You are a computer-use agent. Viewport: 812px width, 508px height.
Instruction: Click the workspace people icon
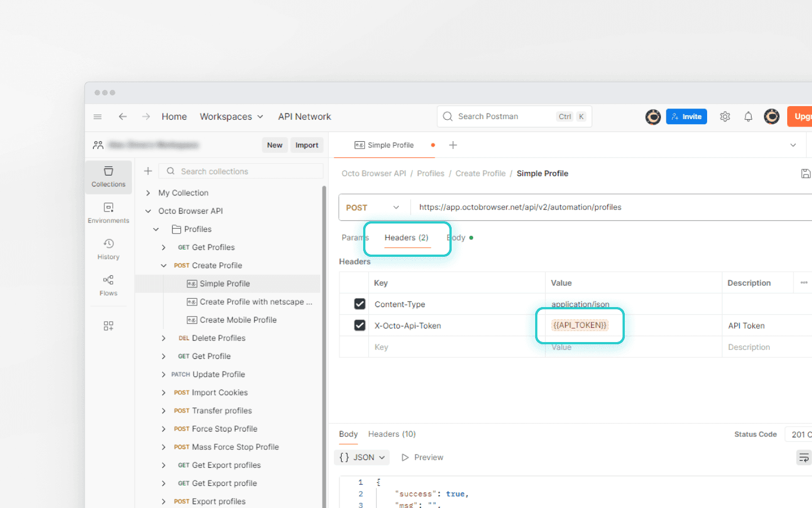click(x=98, y=145)
